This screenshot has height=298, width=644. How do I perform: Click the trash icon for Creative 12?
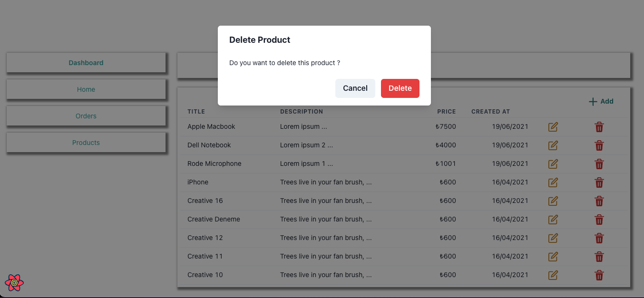point(599,238)
